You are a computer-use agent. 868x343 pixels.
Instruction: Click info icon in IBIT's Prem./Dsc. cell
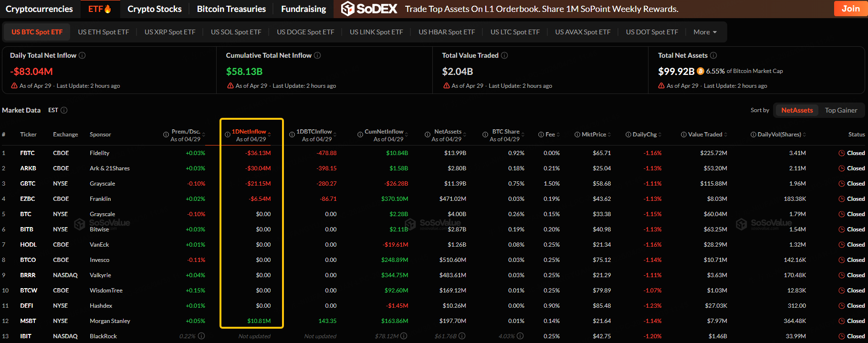pyautogui.click(x=201, y=336)
